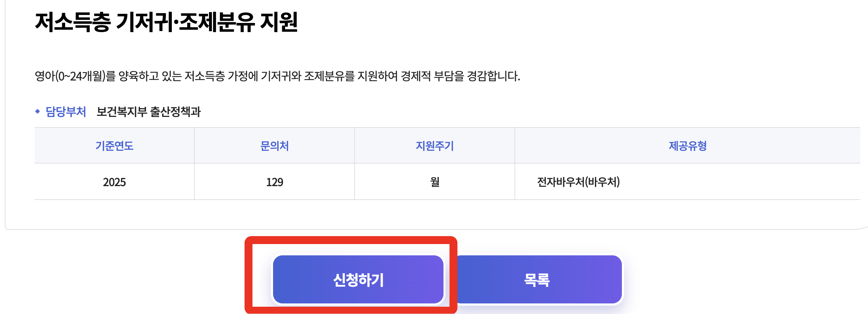Select the 월 support cycle cell
This screenshot has height=314, width=868.
pos(435,182)
